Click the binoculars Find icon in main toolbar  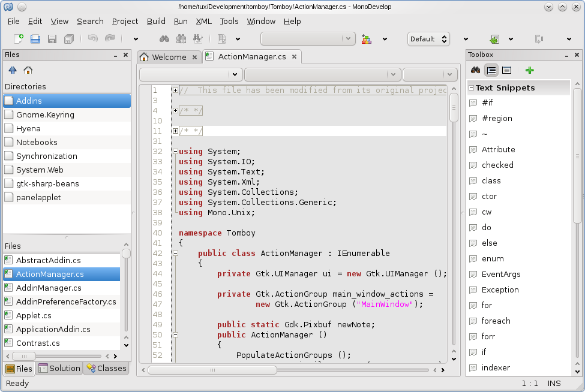pyautogui.click(x=164, y=39)
